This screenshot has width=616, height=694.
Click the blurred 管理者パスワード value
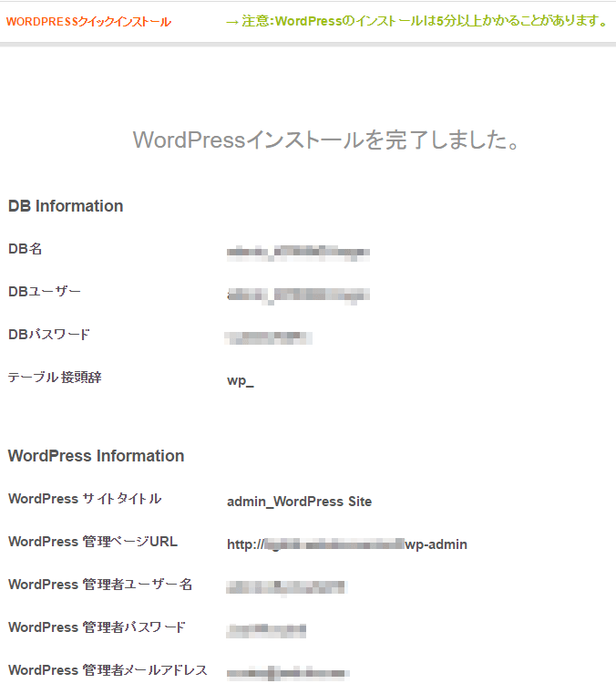coord(266,630)
